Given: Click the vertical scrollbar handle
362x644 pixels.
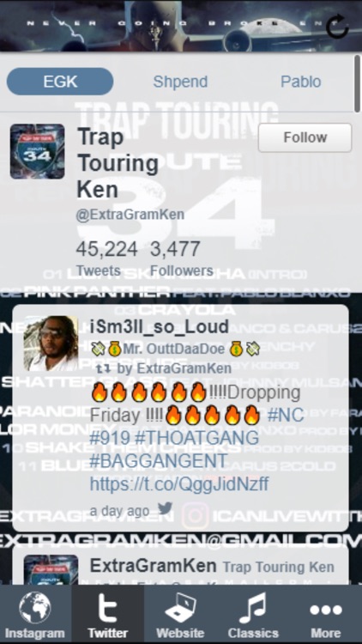Looking at the screenshot, I should click(358, 82).
